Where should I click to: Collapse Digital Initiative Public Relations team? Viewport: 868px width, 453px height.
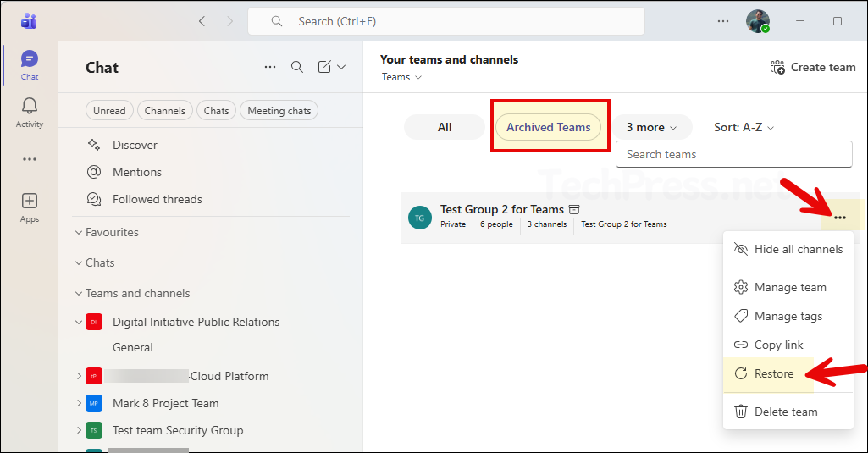(x=79, y=322)
